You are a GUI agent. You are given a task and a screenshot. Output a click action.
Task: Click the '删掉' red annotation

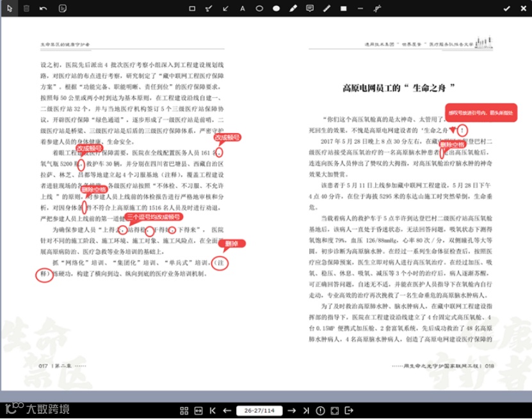tap(232, 244)
